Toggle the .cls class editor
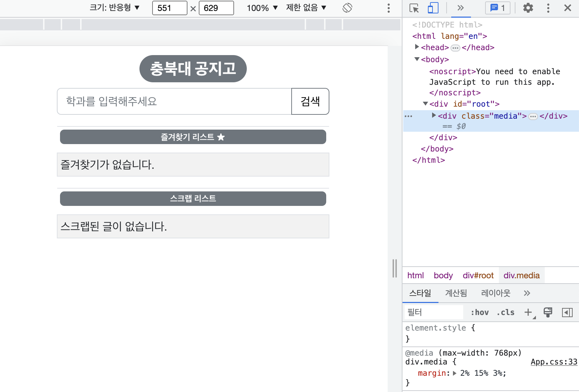 (x=506, y=312)
